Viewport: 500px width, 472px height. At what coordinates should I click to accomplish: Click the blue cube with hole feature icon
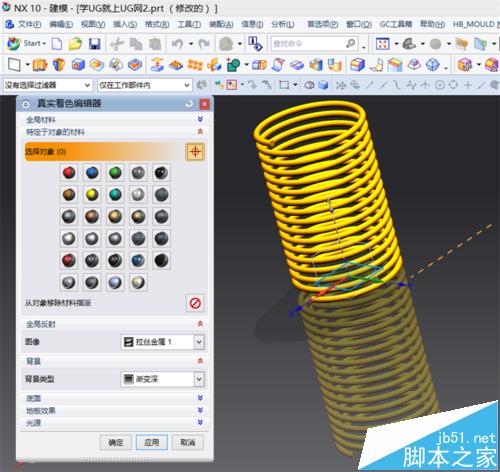coord(78,65)
